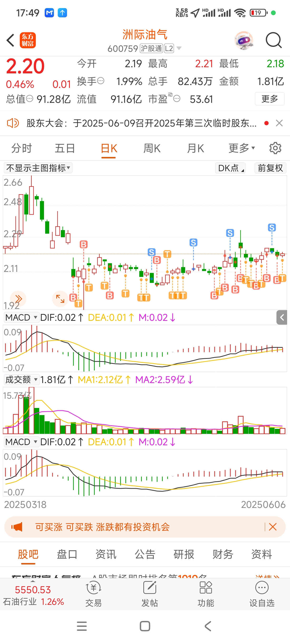Open chart settings gear icon
290x644 pixels.
click(275, 148)
